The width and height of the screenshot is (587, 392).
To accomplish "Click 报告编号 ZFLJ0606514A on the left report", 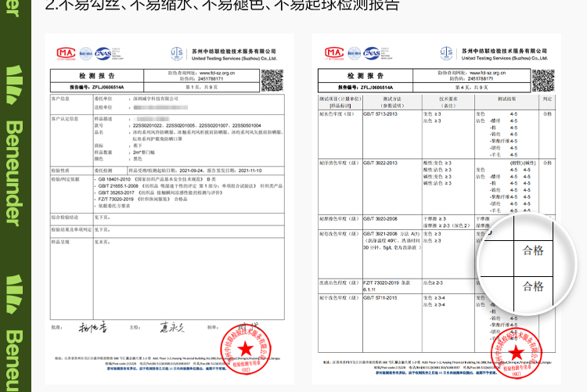I will [x=96, y=87].
